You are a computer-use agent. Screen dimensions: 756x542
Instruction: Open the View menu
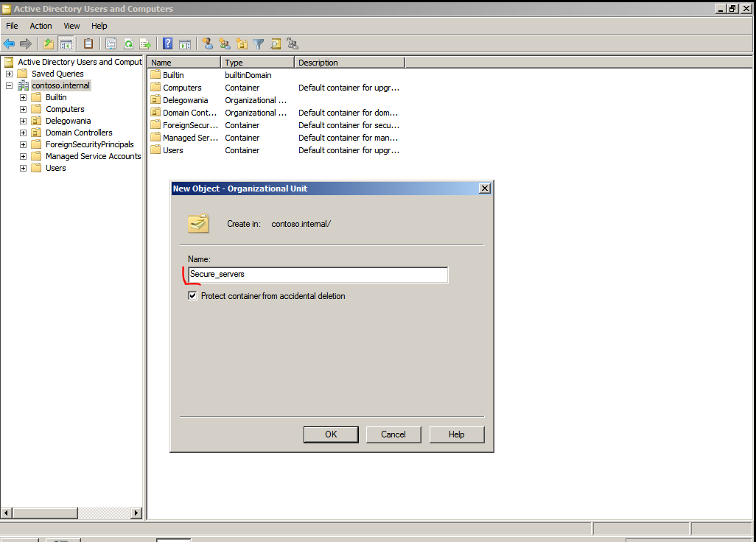[x=71, y=26]
